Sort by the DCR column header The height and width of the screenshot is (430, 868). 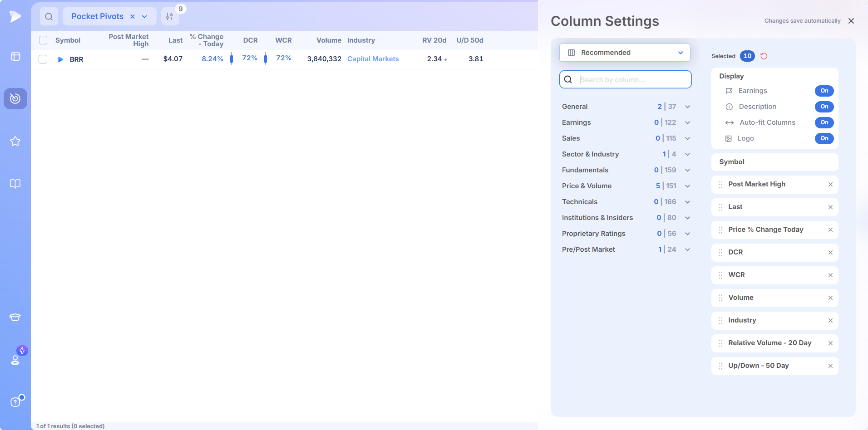250,40
